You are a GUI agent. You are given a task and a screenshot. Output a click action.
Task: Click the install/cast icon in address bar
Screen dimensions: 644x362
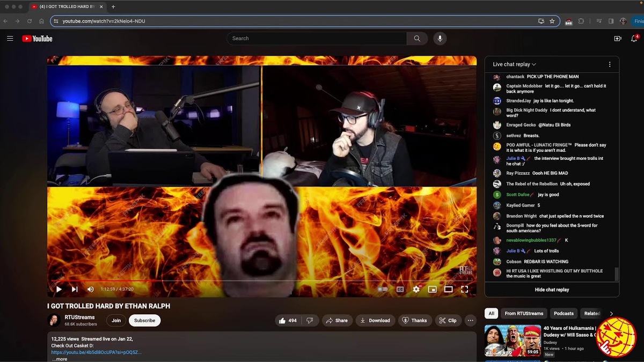click(x=541, y=21)
